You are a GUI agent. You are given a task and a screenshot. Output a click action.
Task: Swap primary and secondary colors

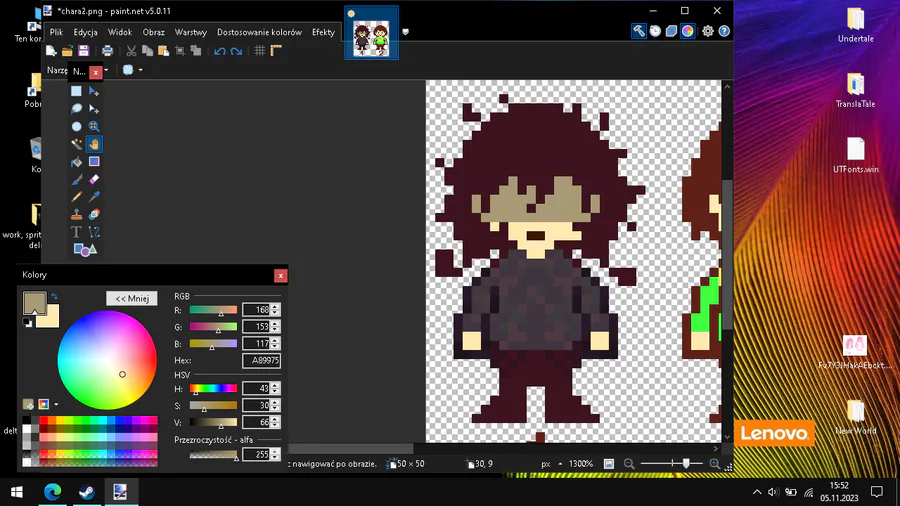[x=54, y=297]
